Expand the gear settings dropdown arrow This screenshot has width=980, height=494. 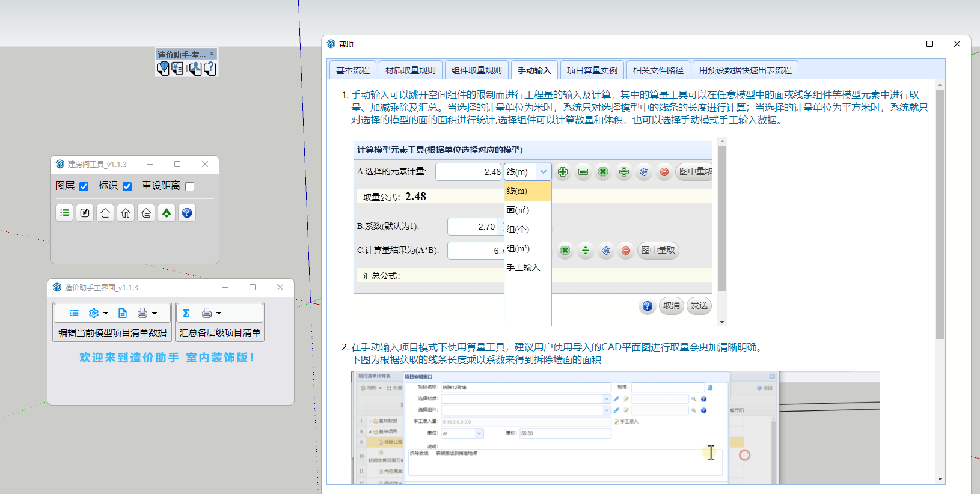click(x=106, y=313)
